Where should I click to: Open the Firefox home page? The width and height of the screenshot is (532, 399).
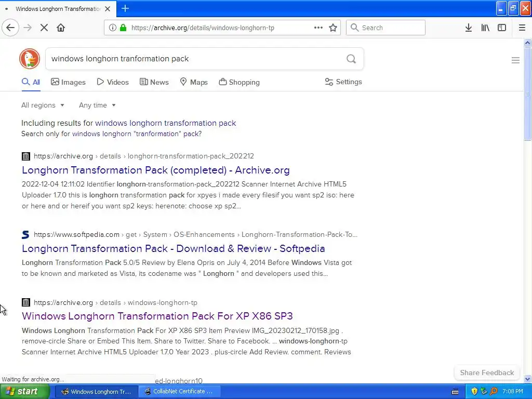pos(61,28)
